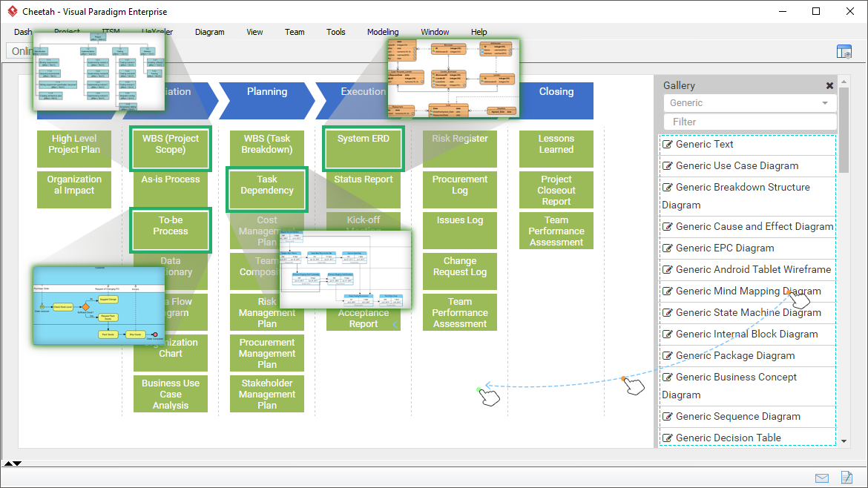Click the Visual Paradigm logo in title bar

[x=12, y=11]
